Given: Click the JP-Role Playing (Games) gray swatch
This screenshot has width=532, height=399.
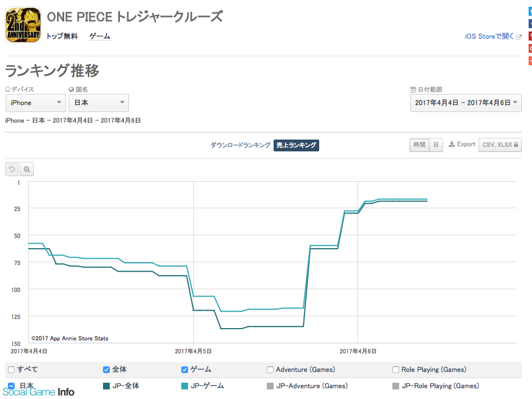Looking at the screenshot, I should (396, 386).
